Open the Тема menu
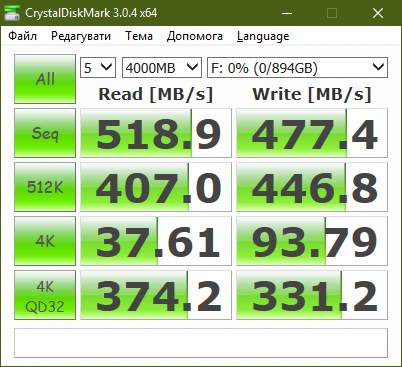 (139, 36)
